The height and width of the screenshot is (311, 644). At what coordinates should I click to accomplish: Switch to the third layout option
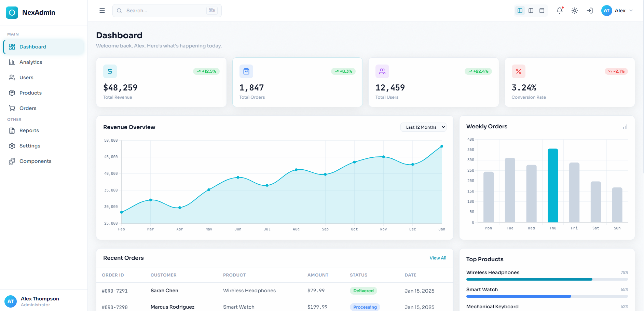[542, 11]
